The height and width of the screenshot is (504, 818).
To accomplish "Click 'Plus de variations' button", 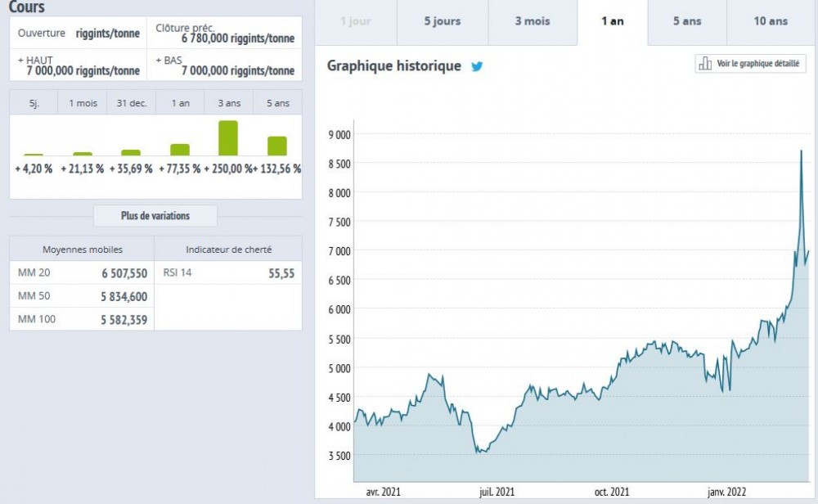I will click(155, 216).
